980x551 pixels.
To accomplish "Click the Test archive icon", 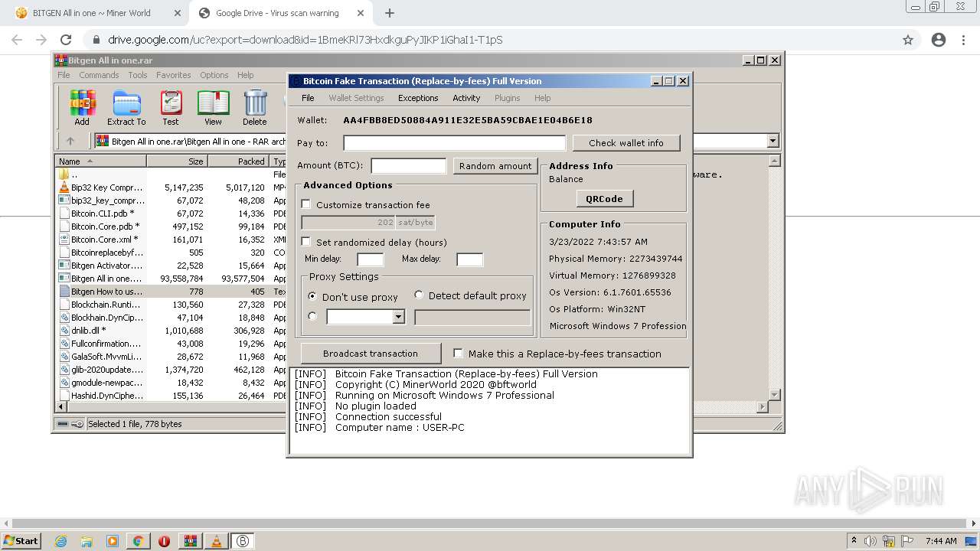I will (171, 107).
